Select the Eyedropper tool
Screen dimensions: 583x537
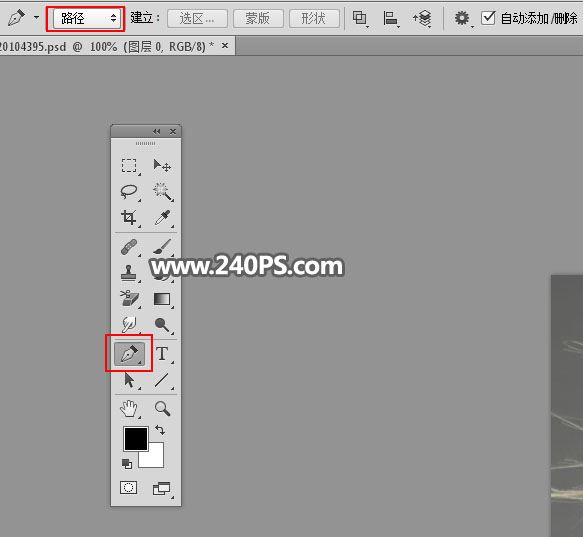[162, 218]
